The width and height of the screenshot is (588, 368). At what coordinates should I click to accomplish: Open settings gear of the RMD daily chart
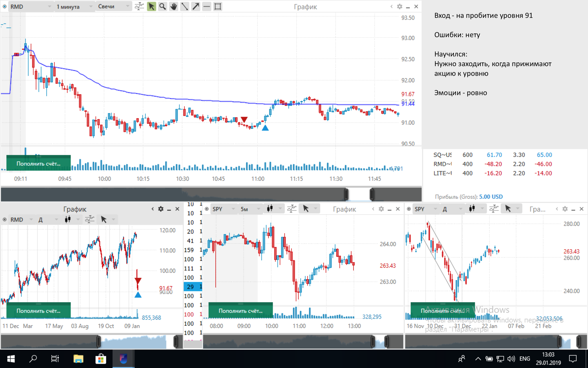(161, 209)
